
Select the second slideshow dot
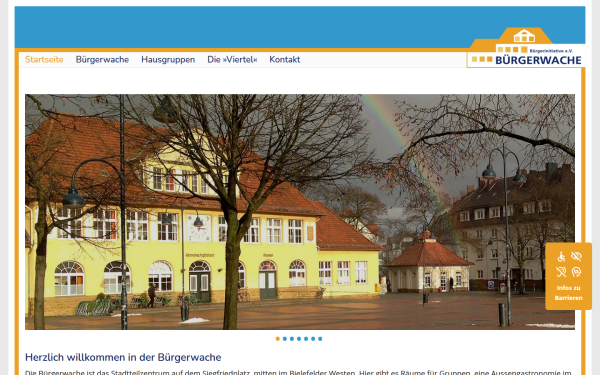click(285, 339)
